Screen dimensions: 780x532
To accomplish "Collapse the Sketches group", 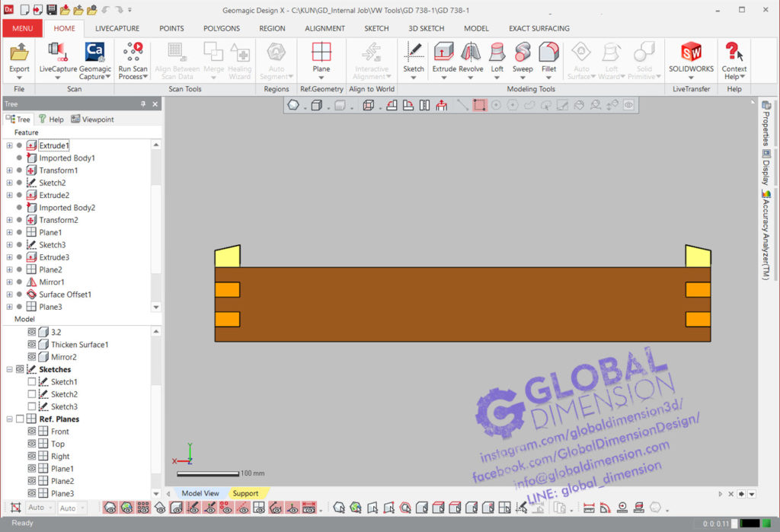I will point(9,369).
